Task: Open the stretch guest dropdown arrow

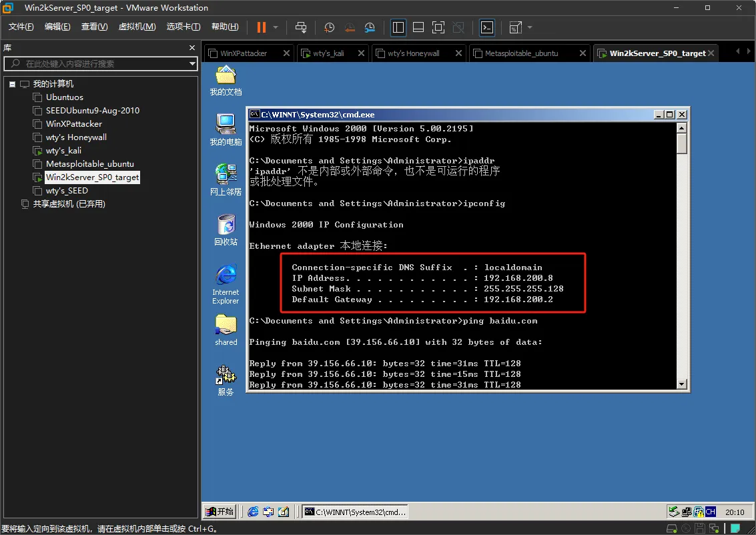Action: [x=530, y=27]
